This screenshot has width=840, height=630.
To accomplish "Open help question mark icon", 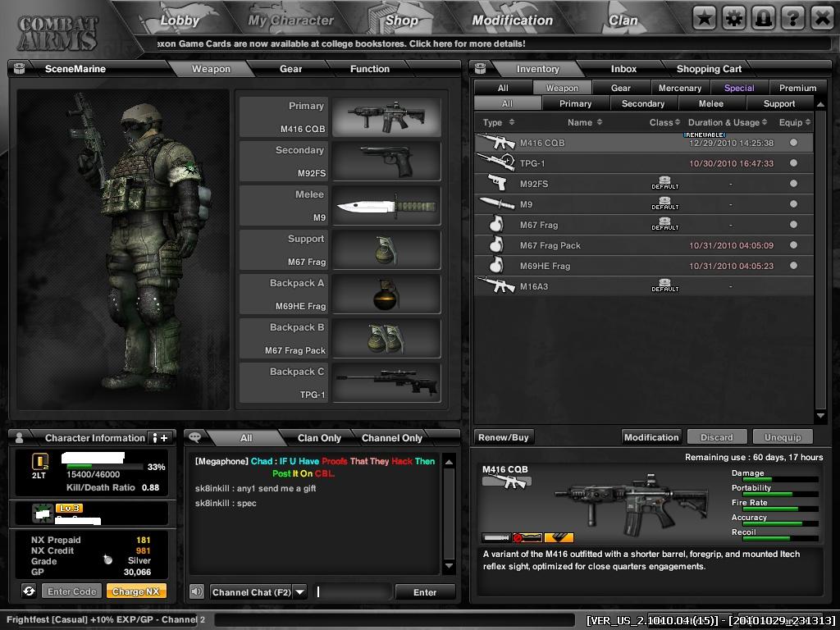I will pyautogui.click(x=792, y=19).
